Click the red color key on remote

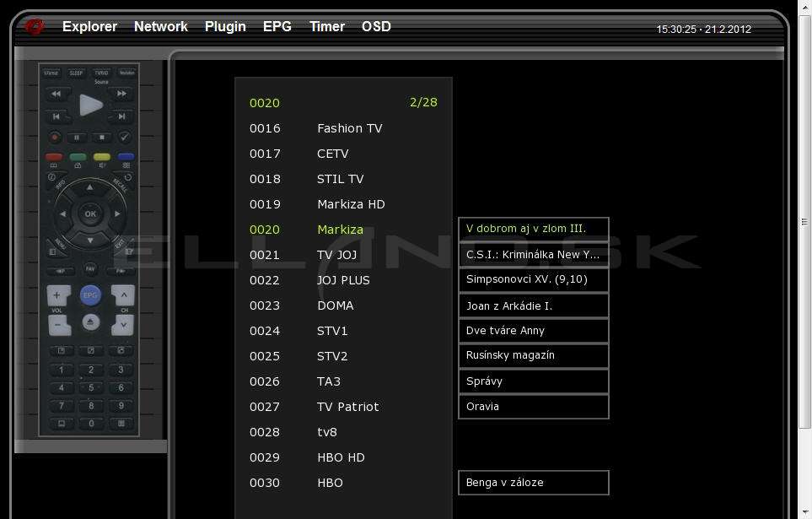54,157
